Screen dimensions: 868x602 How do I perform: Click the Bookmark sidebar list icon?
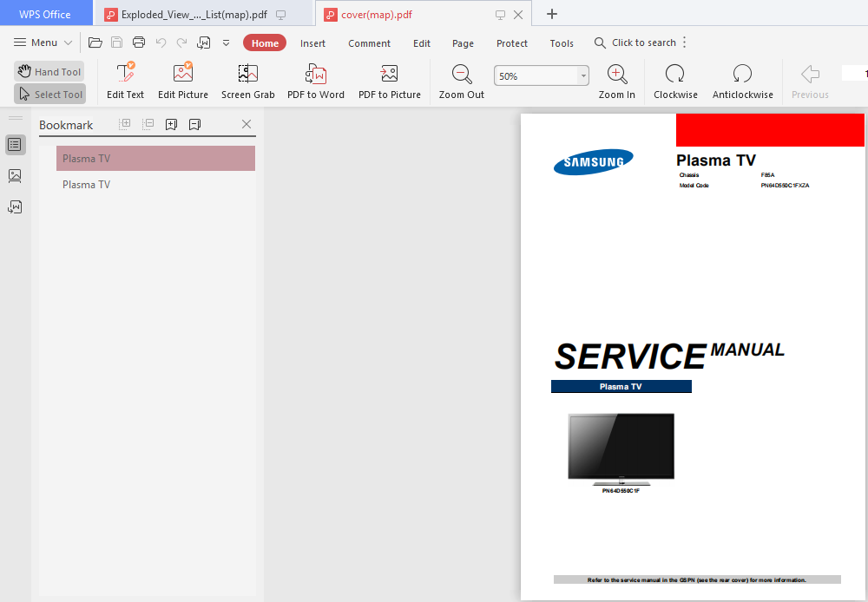tap(15, 145)
